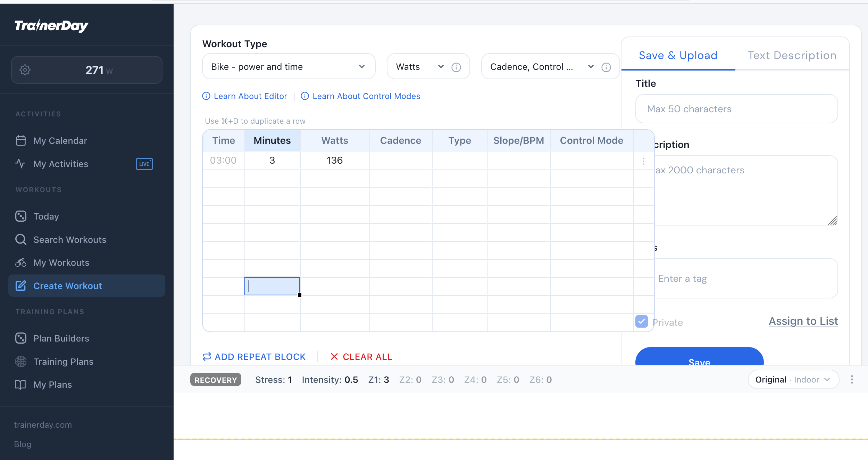Click the My Workouts cyclist icon
This screenshot has height=460, width=868.
(x=21, y=262)
